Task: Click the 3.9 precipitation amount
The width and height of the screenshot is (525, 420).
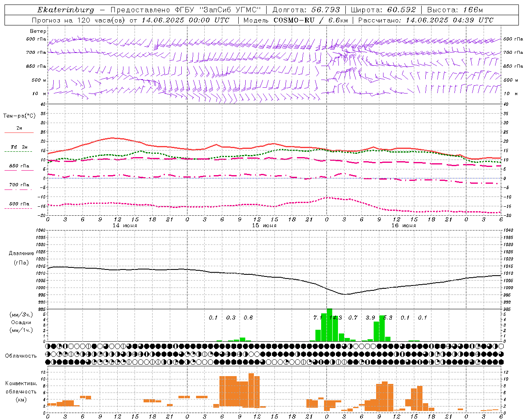Action: pyautogui.click(x=370, y=318)
